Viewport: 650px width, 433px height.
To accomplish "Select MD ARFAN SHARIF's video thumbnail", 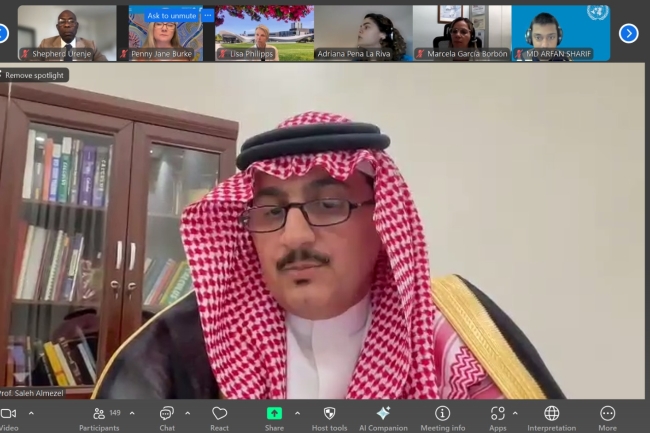I will (561, 33).
